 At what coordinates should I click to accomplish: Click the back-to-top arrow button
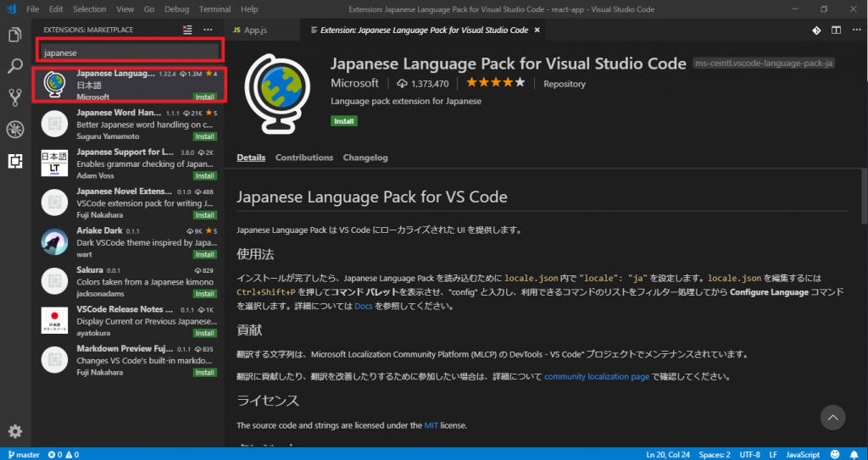(832, 418)
